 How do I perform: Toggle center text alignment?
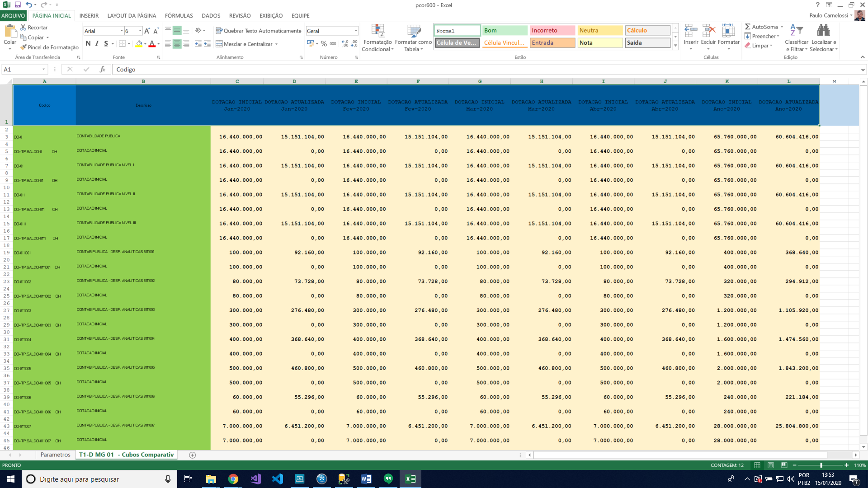177,44
